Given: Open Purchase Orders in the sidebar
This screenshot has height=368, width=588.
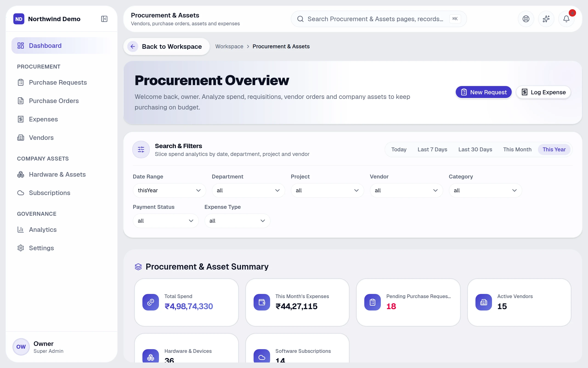Looking at the screenshot, I should pyautogui.click(x=62, y=101).
